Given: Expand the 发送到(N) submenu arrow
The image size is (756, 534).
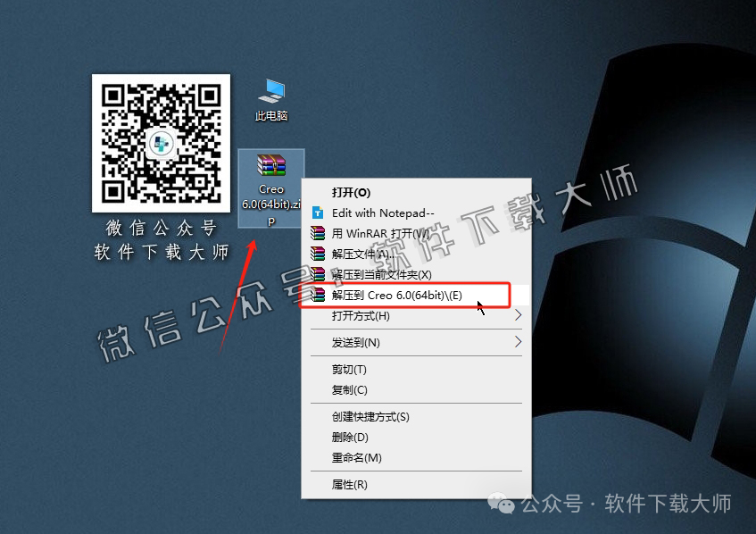Looking at the screenshot, I should click(518, 342).
